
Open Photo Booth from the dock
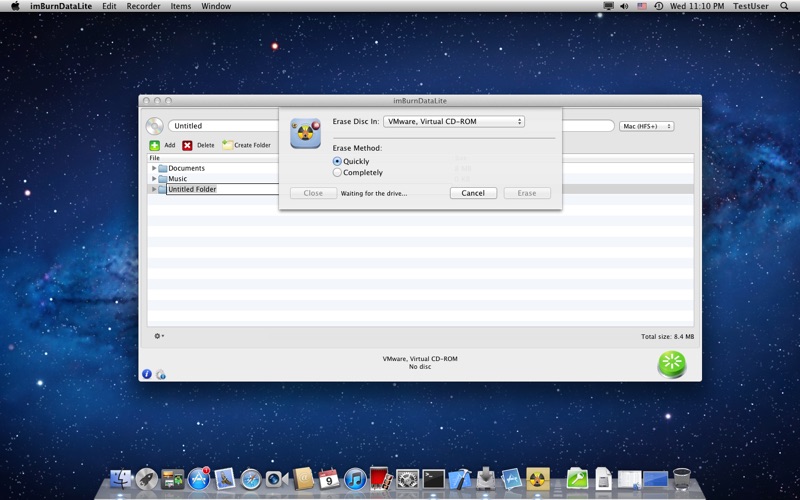pyautogui.click(x=381, y=480)
